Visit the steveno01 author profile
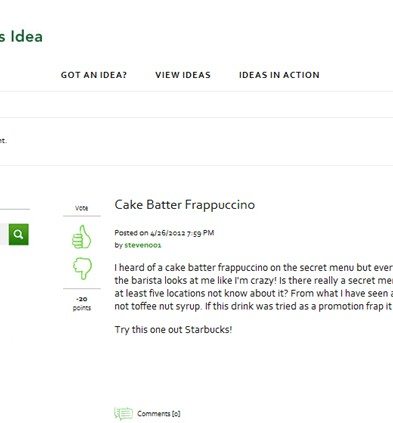Image resolution: width=393 pixels, height=423 pixels. click(143, 245)
